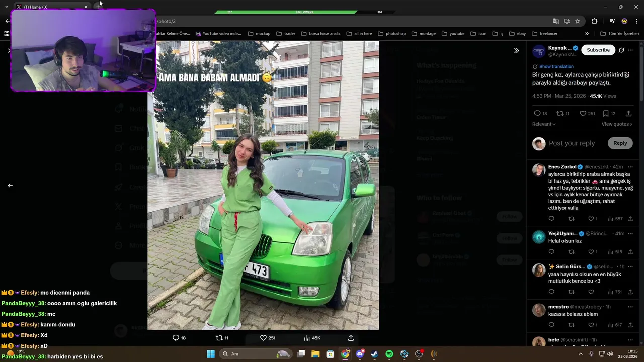Open Spotify from the taskbar
The height and width of the screenshot is (362, 644).
(389, 354)
